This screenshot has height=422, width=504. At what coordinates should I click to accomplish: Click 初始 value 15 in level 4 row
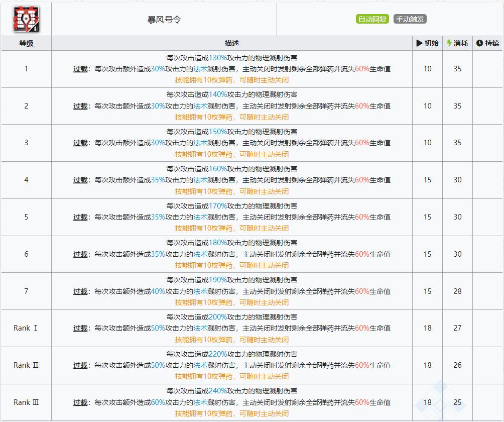[428, 180]
